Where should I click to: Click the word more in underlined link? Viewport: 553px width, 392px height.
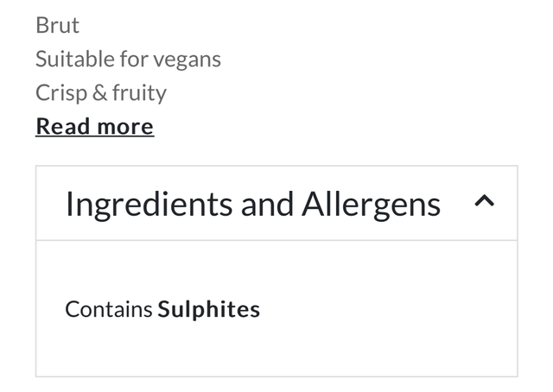point(124,127)
